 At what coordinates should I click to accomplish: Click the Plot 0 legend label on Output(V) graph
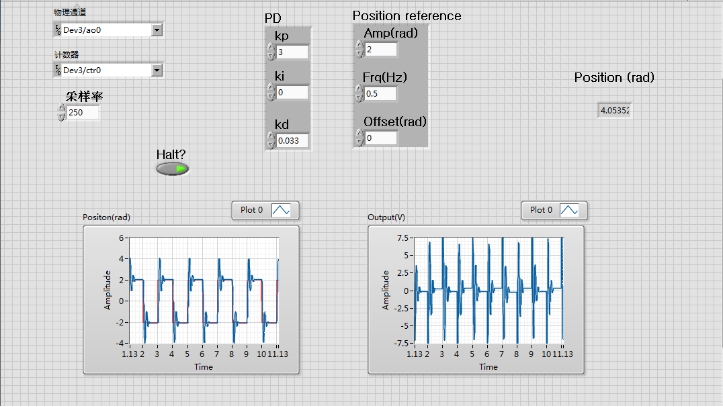(539, 210)
